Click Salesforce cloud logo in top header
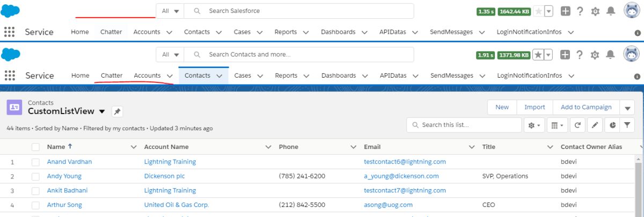 pyautogui.click(x=11, y=11)
